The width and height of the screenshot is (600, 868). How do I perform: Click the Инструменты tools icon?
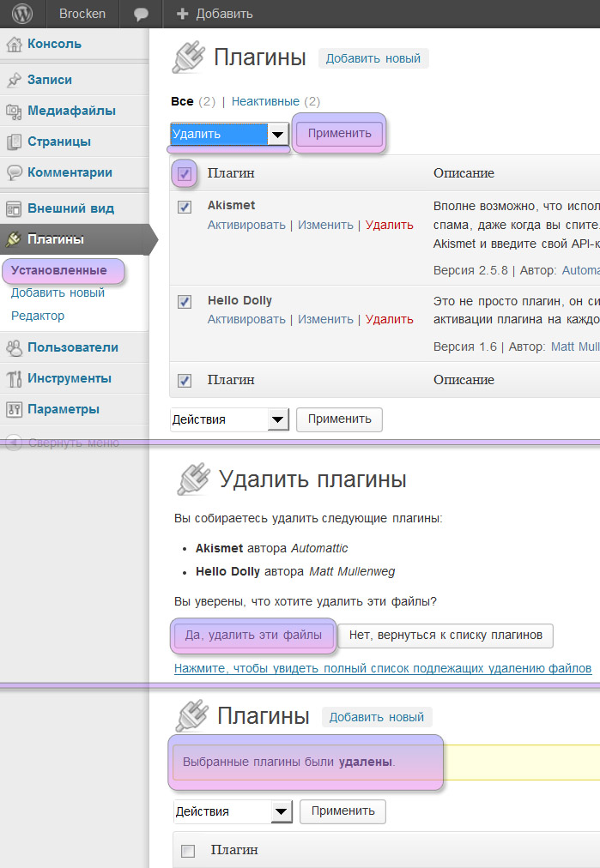point(14,378)
